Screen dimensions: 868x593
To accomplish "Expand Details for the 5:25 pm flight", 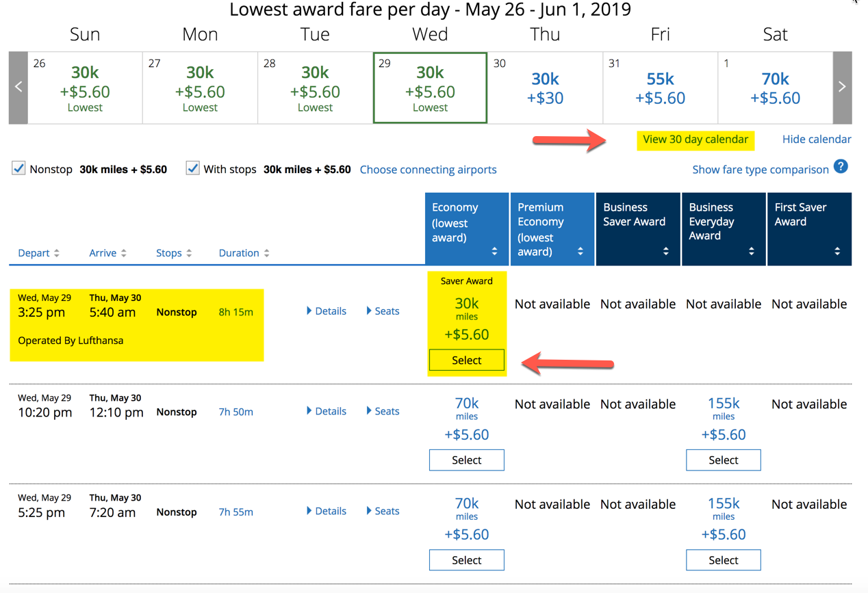I will click(x=327, y=510).
